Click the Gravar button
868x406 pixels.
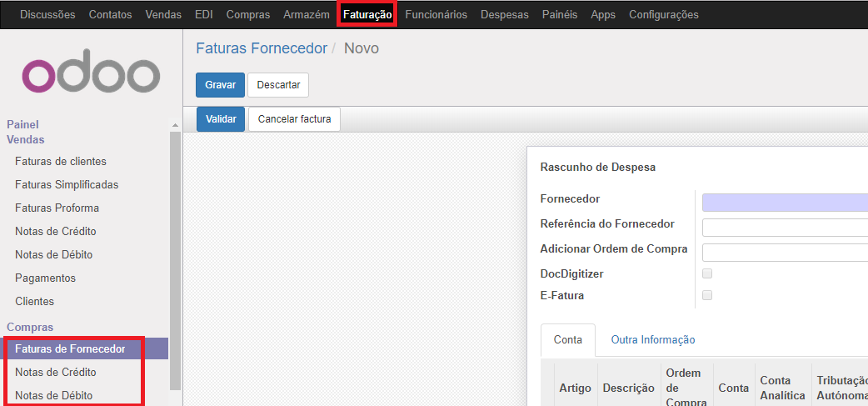(x=220, y=85)
